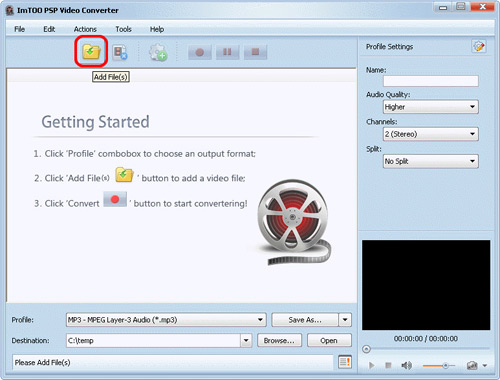Click the 00:00:00 / 00:00:00 time display
Screen dimensions: 500x380
(426, 339)
